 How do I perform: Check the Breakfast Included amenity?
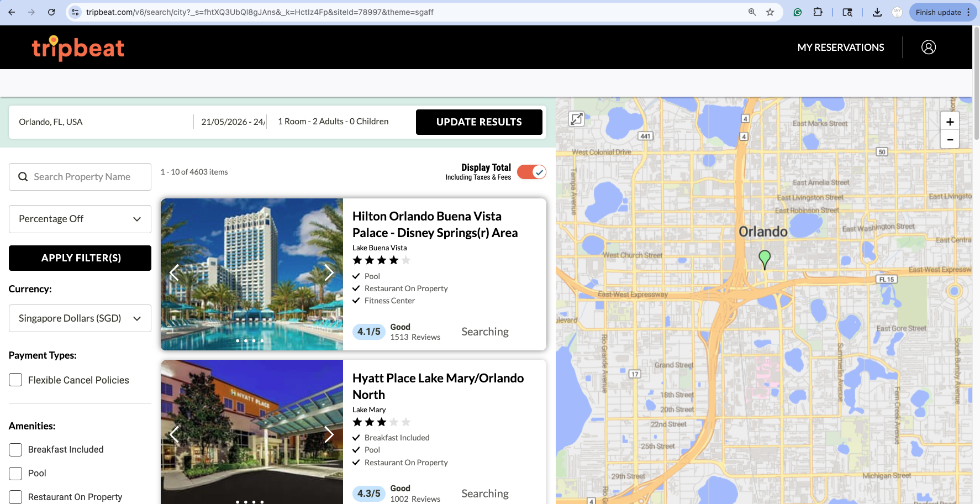tap(15, 449)
